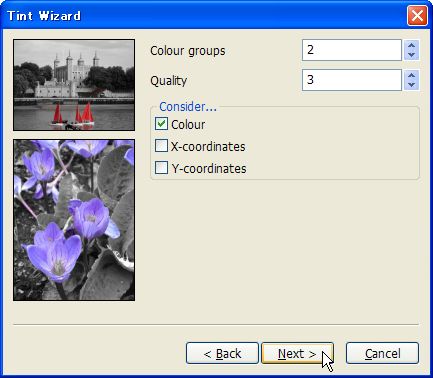
Task: Cancel the Tint Wizard
Action: 382,353
